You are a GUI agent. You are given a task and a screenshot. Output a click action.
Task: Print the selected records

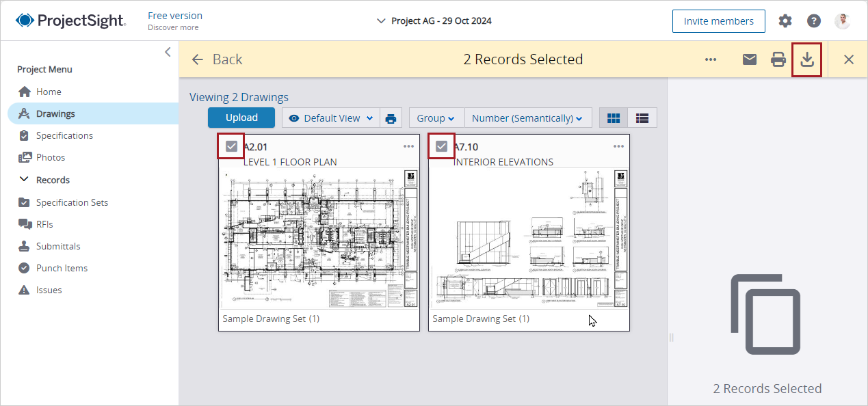(x=778, y=59)
